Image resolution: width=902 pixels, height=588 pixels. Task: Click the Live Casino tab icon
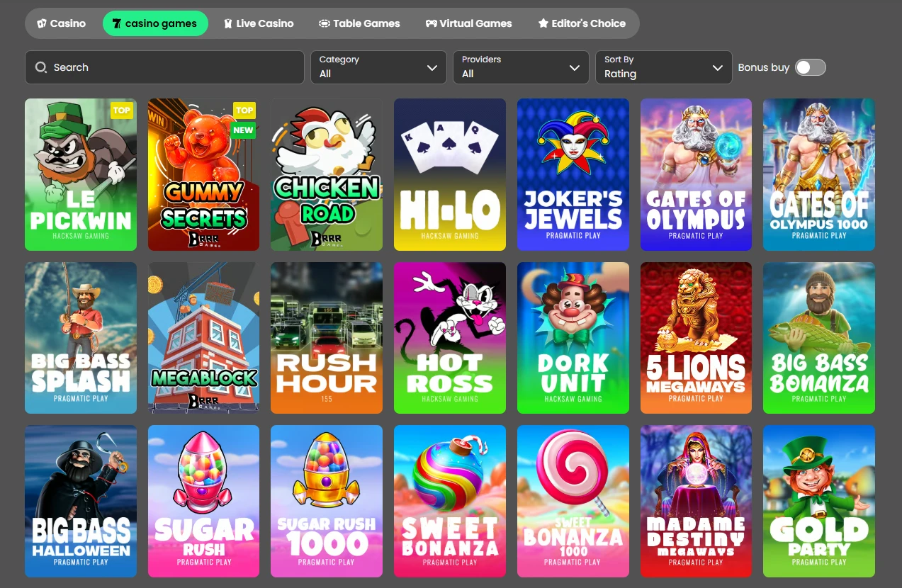(227, 23)
